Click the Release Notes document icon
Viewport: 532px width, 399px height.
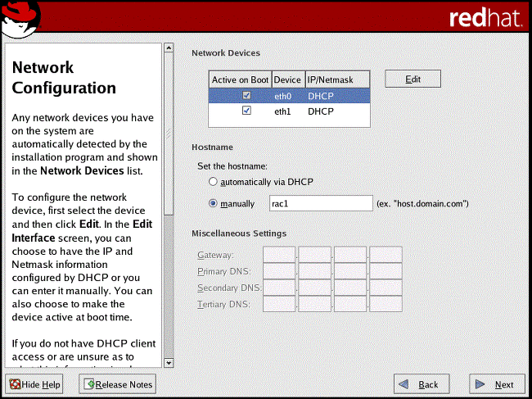pos(89,384)
